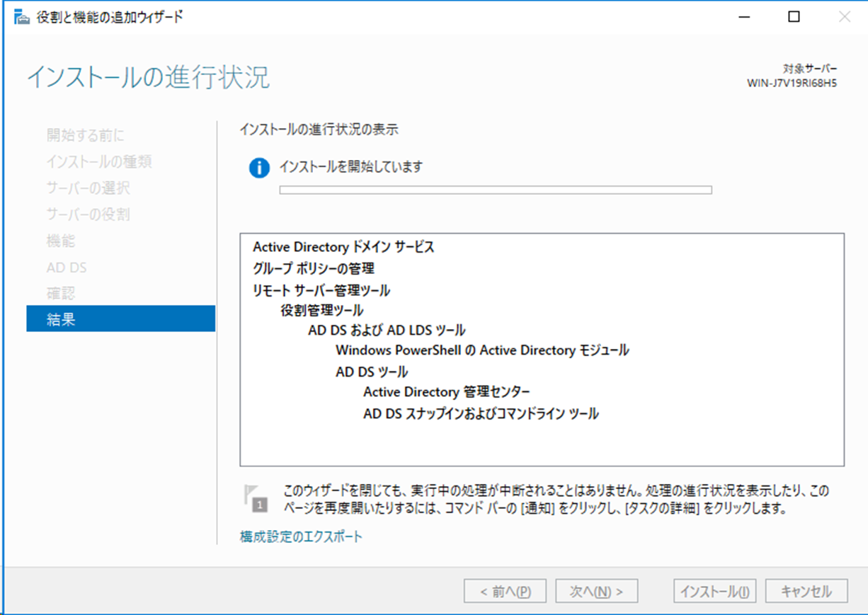Click the server name WIN-J7V19RI68H5
This screenshot has height=615, width=868.
[792, 82]
